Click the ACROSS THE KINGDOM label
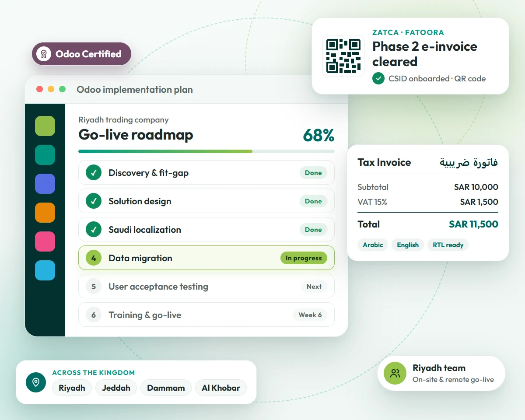Screen dimensions: 525x420 click(94, 373)
